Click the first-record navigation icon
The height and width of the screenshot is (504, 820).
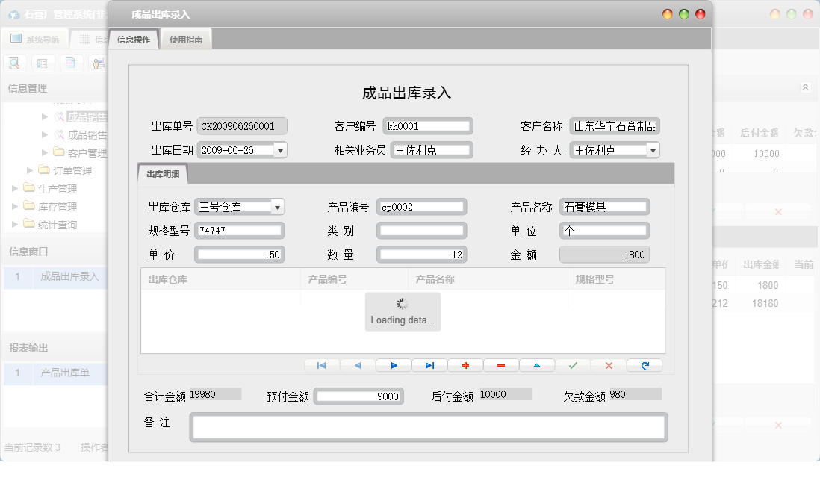[x=321, y=365]
